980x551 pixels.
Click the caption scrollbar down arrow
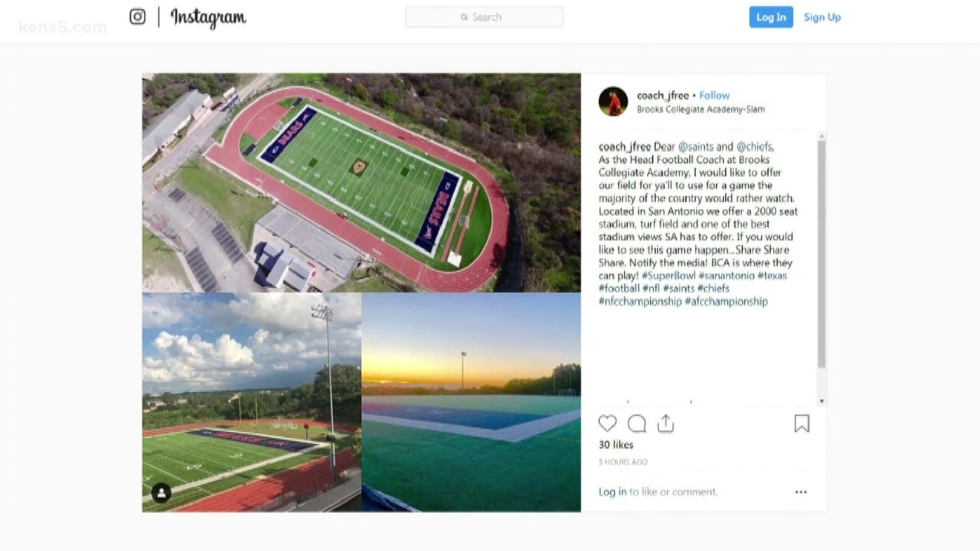[x=821, y=401]
